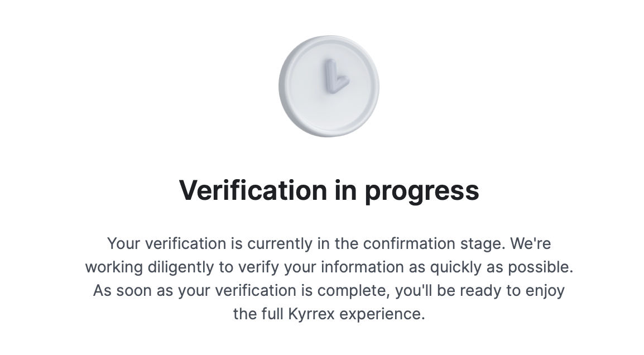Click the words "confirmation stage" in the description
Screen dimensions: 644x355
[434, 244]
